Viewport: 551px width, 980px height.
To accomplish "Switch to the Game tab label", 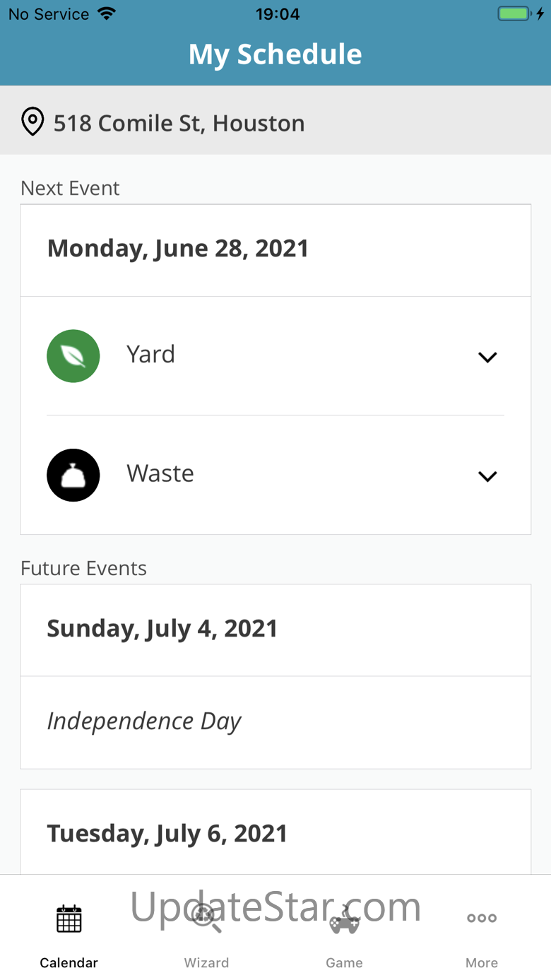I will click(x=345, y=963).
